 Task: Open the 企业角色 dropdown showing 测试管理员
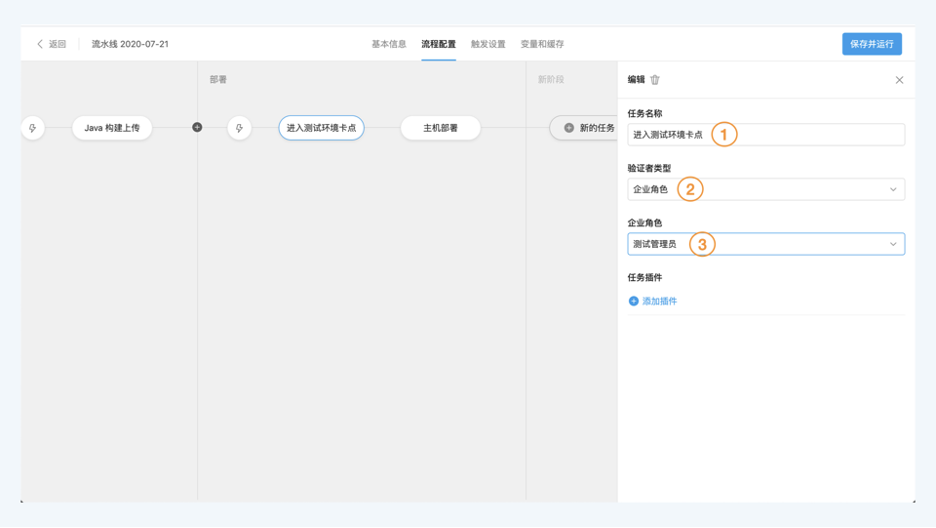pos(766,244)
